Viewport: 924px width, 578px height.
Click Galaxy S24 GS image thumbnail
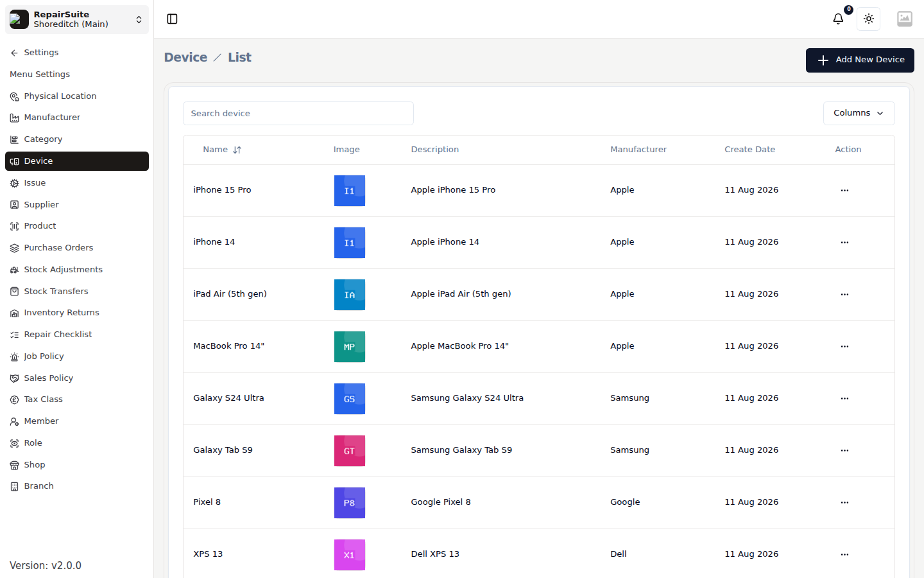pyautogui.click(x=350, y=399)
